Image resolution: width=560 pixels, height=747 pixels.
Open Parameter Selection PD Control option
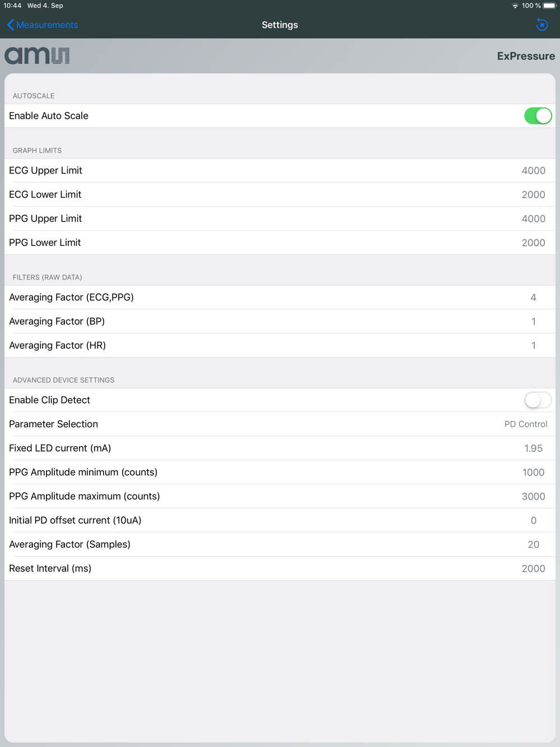click(x=526, y=424)
